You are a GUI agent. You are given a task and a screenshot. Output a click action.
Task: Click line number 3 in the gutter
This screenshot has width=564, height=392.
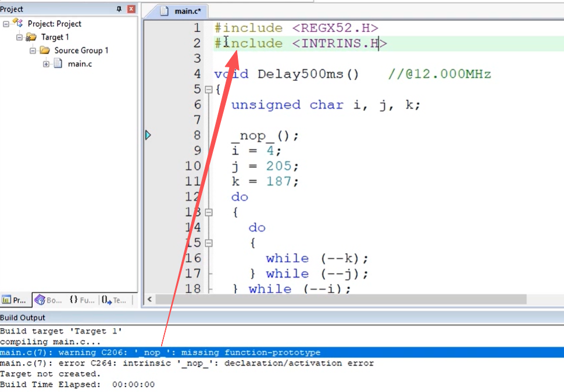tap(197, 58)
